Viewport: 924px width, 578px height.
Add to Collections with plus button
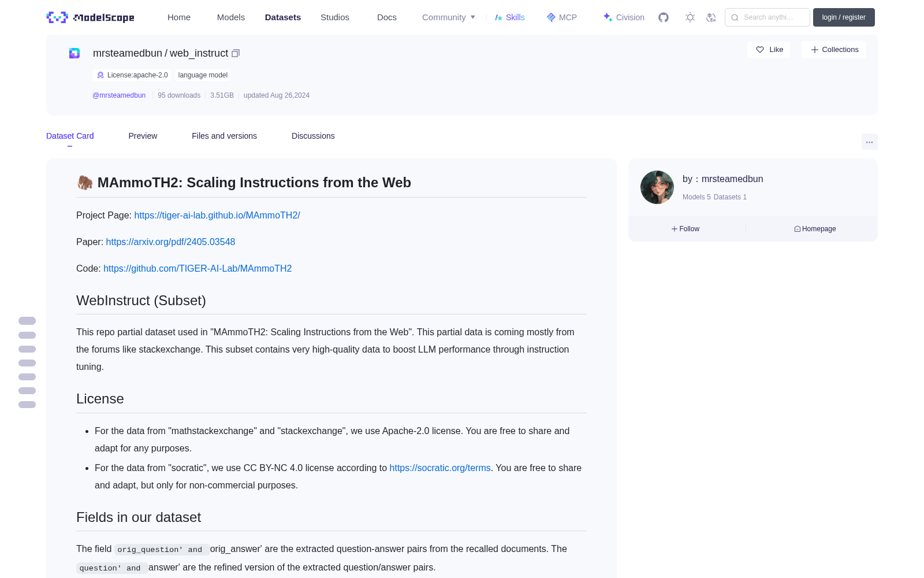click(834, 50)
